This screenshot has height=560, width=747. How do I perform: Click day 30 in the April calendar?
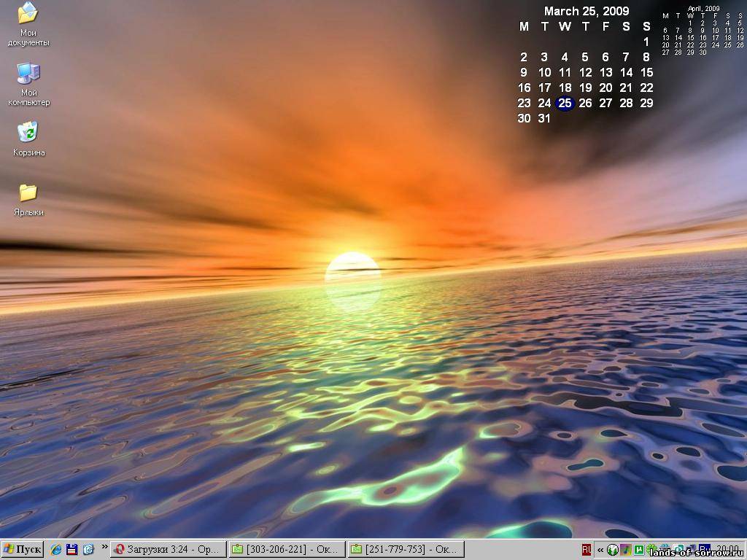click(x=703, y=52)
